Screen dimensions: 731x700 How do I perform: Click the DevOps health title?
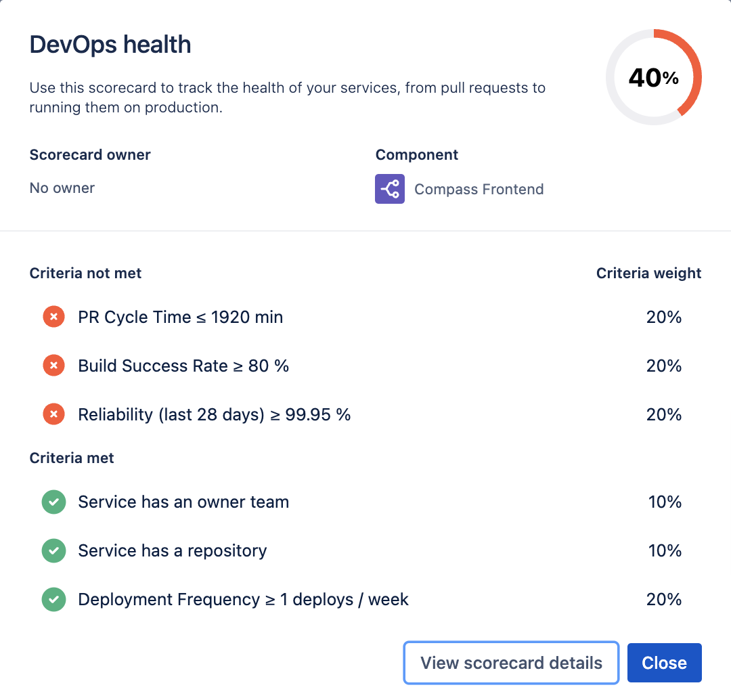110,45
